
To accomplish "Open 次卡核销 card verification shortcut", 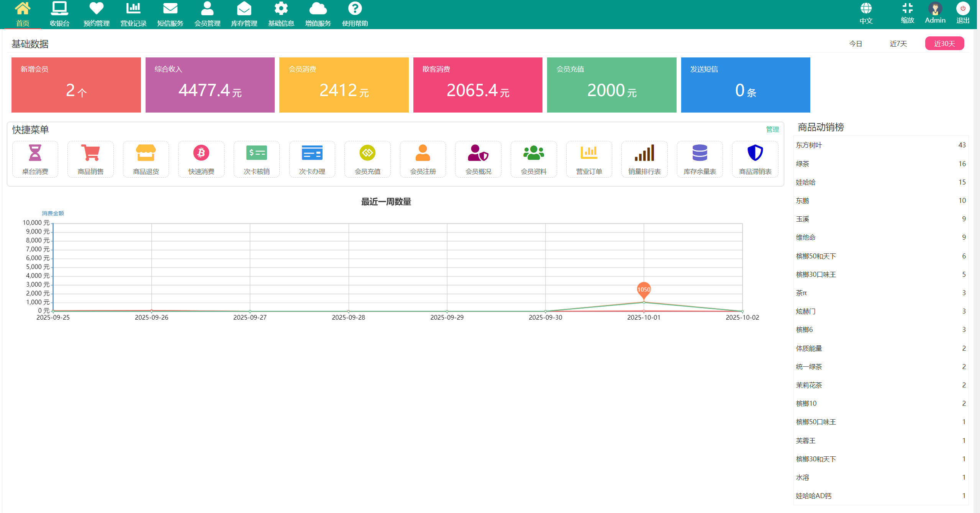I will 256,159.
